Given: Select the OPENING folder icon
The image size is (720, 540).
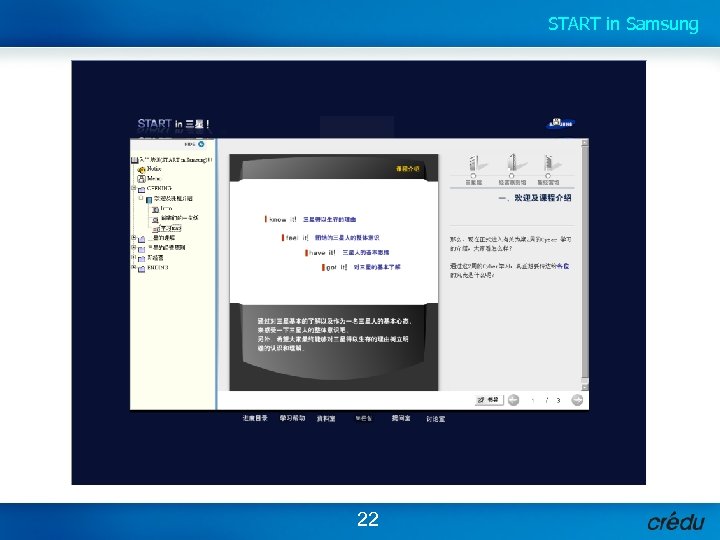Looking at the screenshot, I should click(141, 189).
